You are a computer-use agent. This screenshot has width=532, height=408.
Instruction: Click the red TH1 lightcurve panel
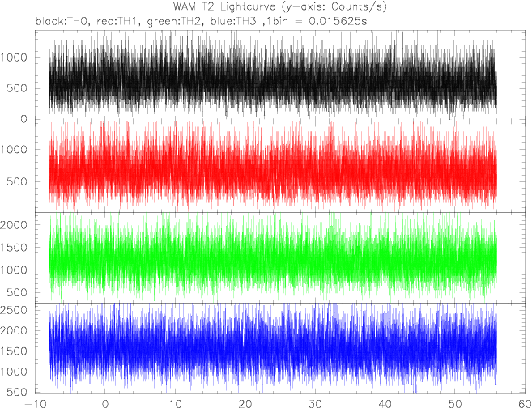(281, 167)
